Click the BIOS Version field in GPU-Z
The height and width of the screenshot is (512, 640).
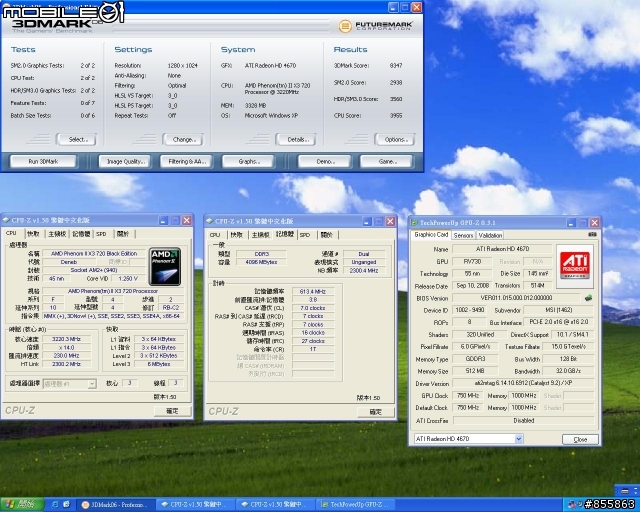pyautogui.click(x=516, y=298)
